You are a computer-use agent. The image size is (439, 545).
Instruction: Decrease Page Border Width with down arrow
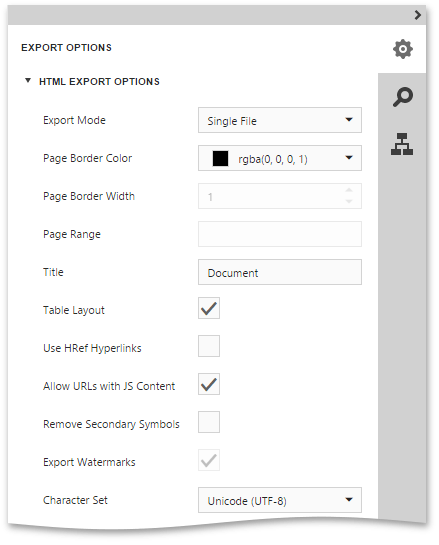(x=349, y=201)
